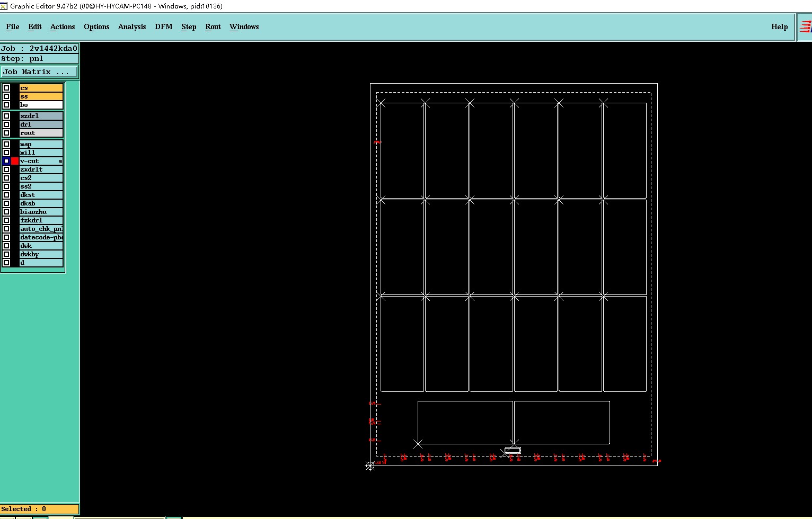812x519 pixels.
Task: Select the biaozhu layer name
Action: point(41,212)
